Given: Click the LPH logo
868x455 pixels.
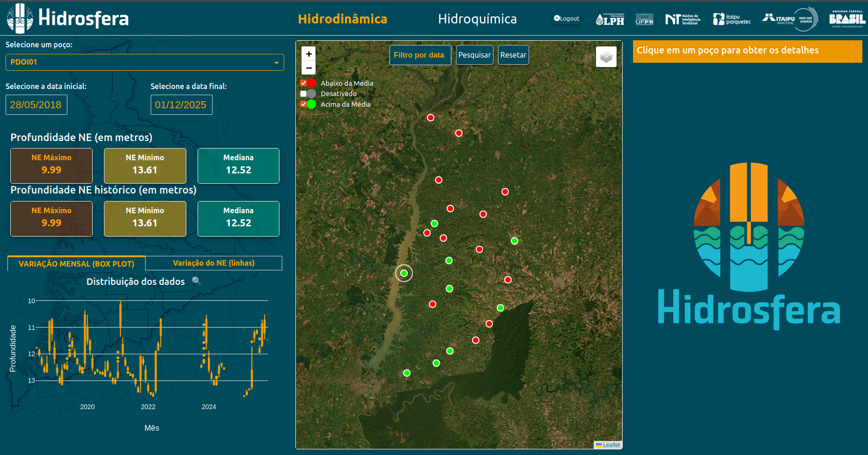Looking at the screenshot, I should point(610,19).
